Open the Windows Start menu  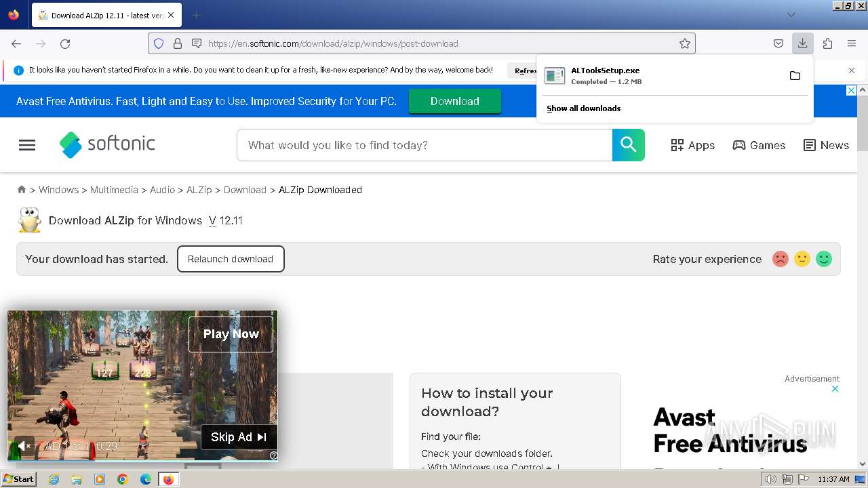click(18, 479)
